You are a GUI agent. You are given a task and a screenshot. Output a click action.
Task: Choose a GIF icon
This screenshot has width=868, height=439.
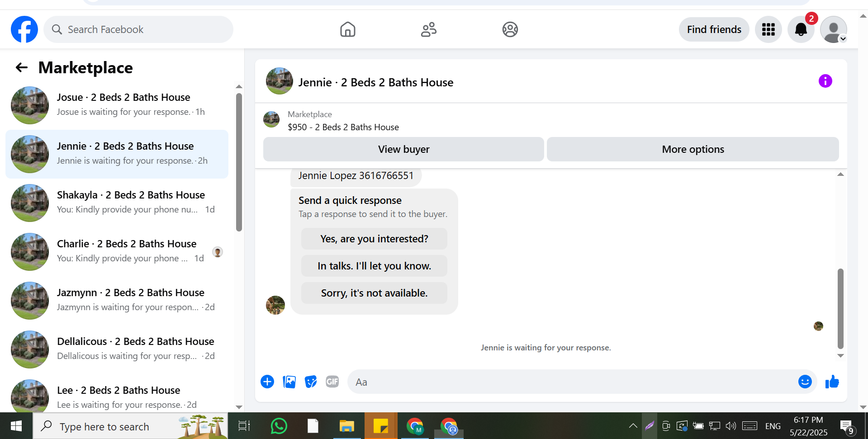(332, 382)
